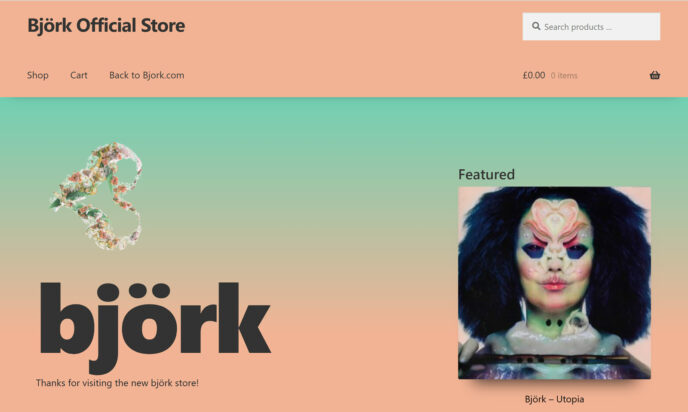The image size is (688, 412).
Task: Click the magnifier icon in search box
Action: (x=536, y=26)
